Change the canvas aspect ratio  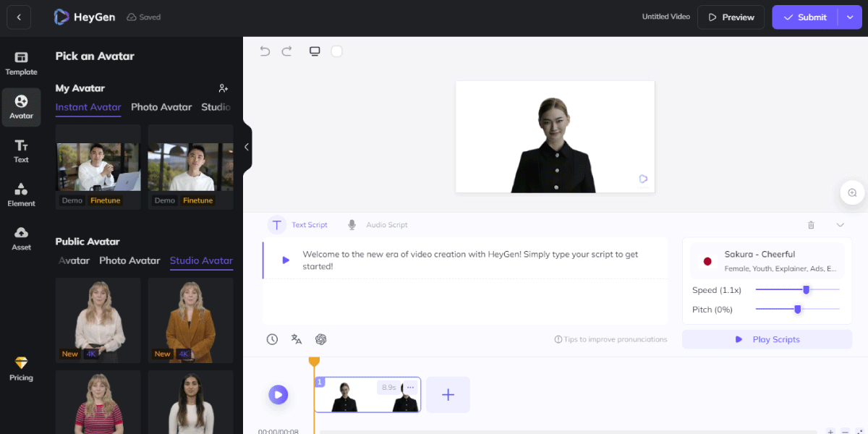point(315,51)
